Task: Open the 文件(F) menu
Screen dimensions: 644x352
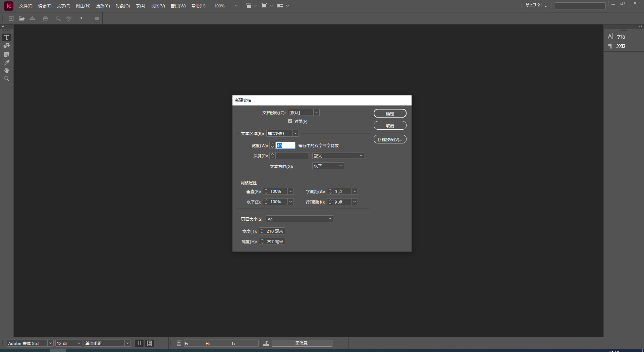Action: pos(26,6)
